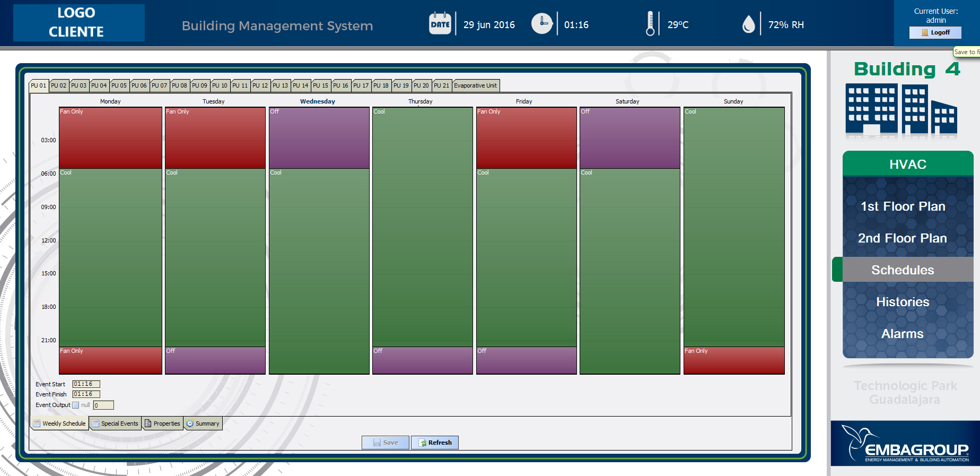Select Saturday's morning Off event block

pyautogui.click(x=630, y=138)
